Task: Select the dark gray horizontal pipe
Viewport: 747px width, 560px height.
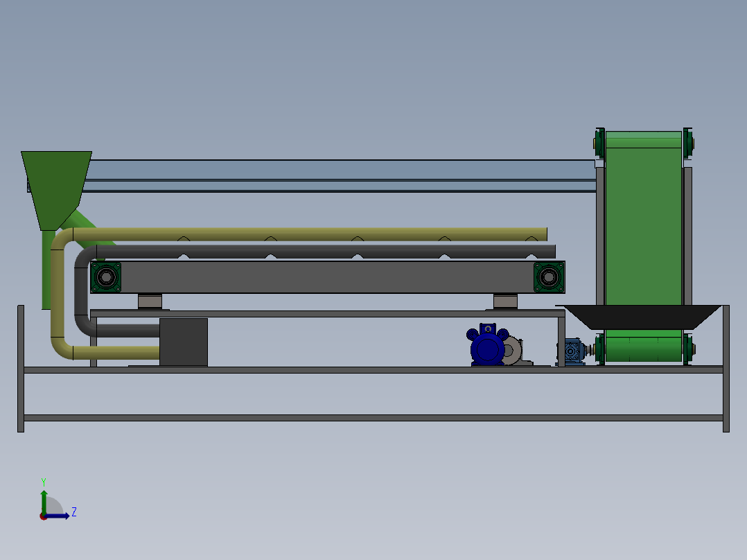Action: tap(326, 252)
